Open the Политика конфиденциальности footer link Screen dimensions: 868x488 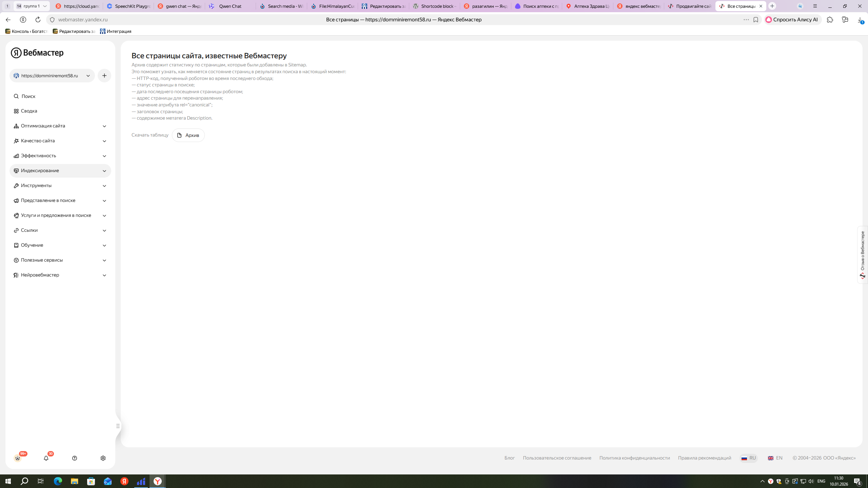[x=634, y=458]
